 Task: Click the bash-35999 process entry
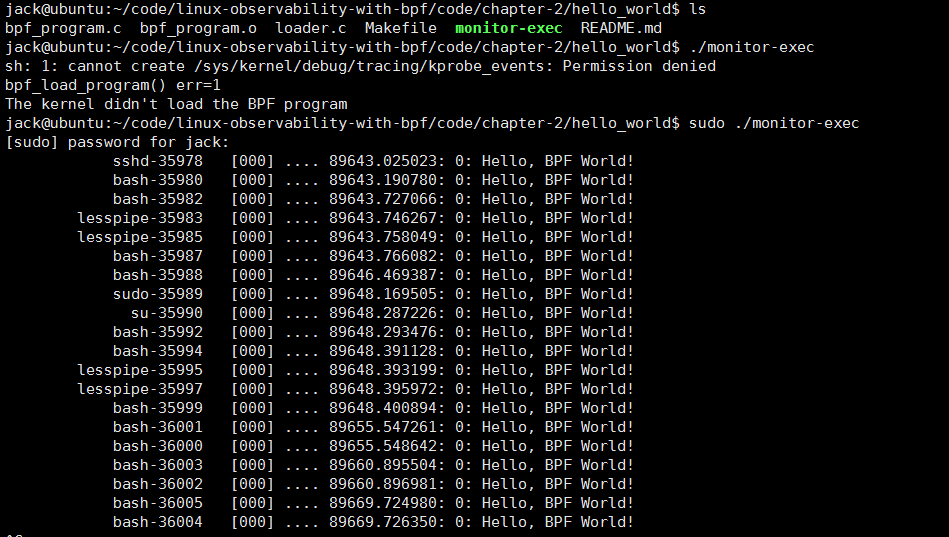coord(157,408)
